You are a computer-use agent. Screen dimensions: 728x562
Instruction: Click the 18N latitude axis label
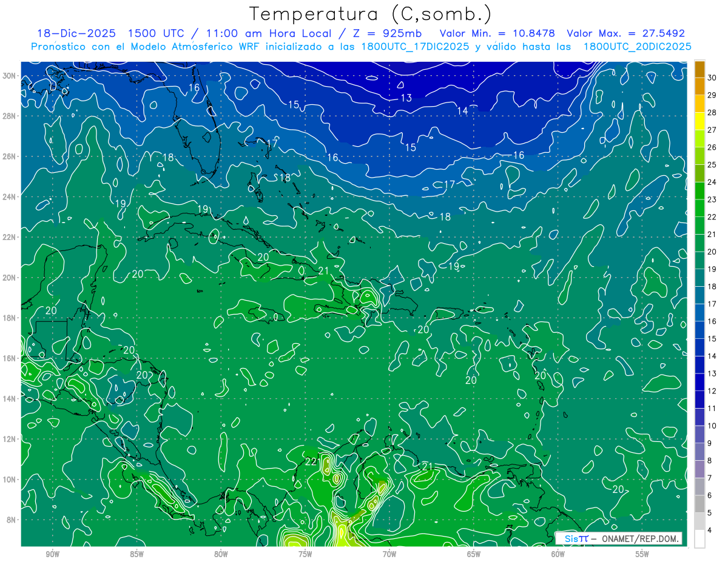pos(10,318)
